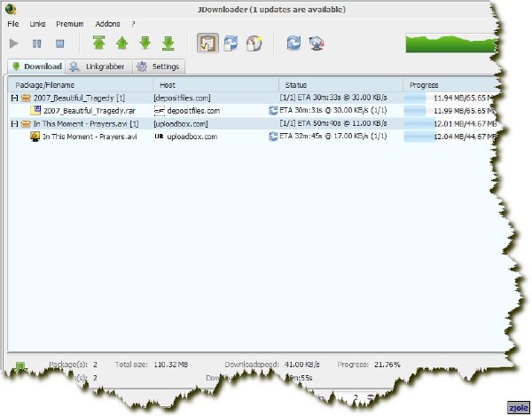532x416 pixels.
Task: Click the Downloadspeed 41.00 KB/s value
Action: [302, 365]
